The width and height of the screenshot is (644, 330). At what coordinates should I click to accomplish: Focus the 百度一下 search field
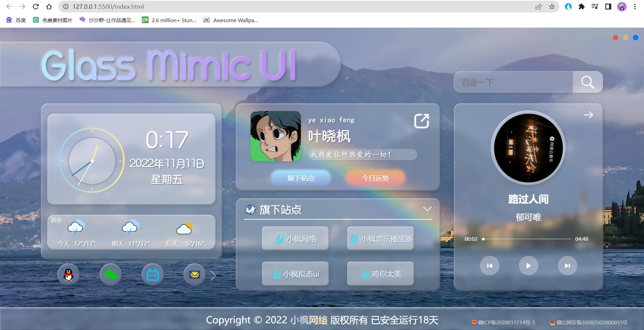click(513, 82)
